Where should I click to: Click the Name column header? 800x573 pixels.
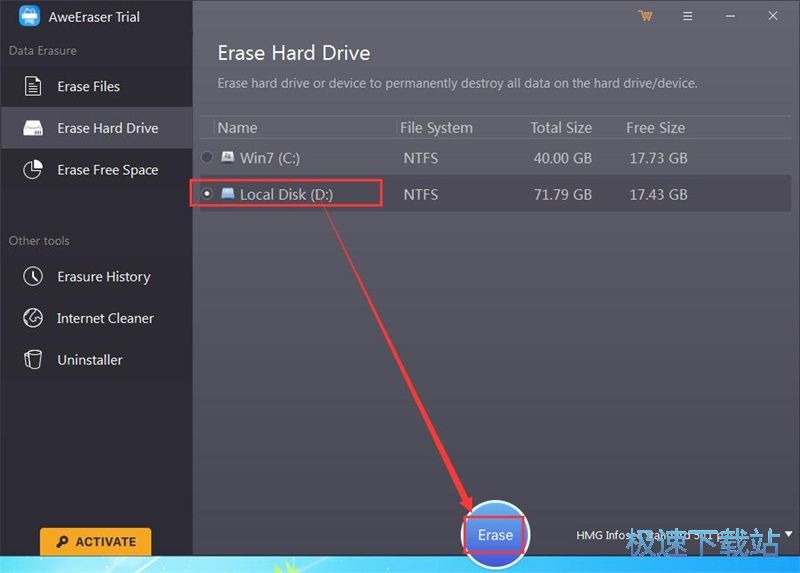tap(237, 128)
